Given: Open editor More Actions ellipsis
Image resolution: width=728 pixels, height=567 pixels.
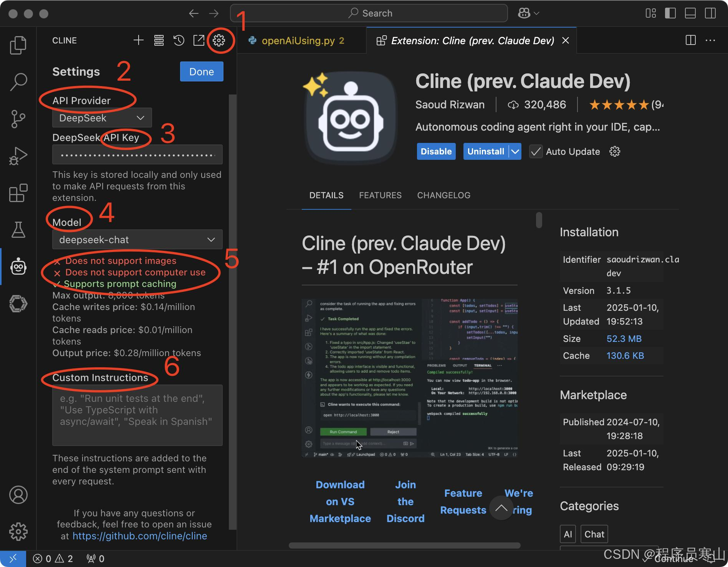Looking at the screenshot, I should [710, 40].
